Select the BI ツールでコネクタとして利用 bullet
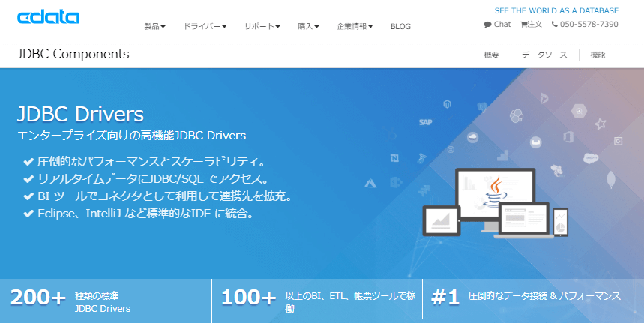 158,196
